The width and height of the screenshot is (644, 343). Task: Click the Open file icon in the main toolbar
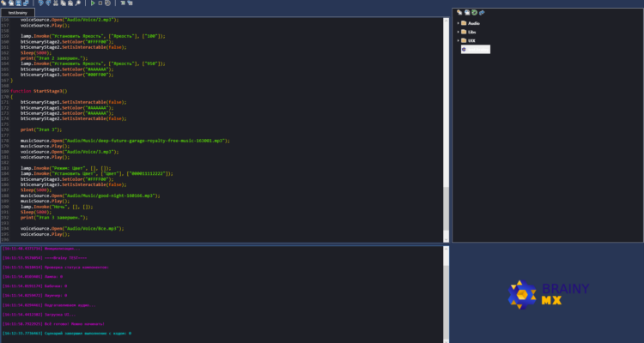coord(11,3)
